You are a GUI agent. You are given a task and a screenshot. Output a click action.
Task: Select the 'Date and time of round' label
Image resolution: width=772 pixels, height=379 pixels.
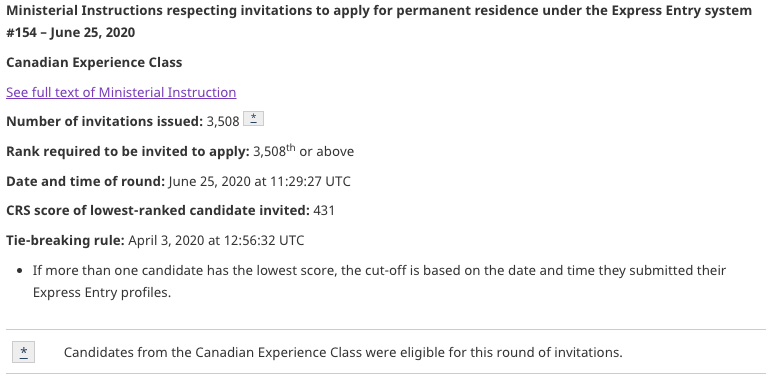pyautogui.click(x=85, y=181)
